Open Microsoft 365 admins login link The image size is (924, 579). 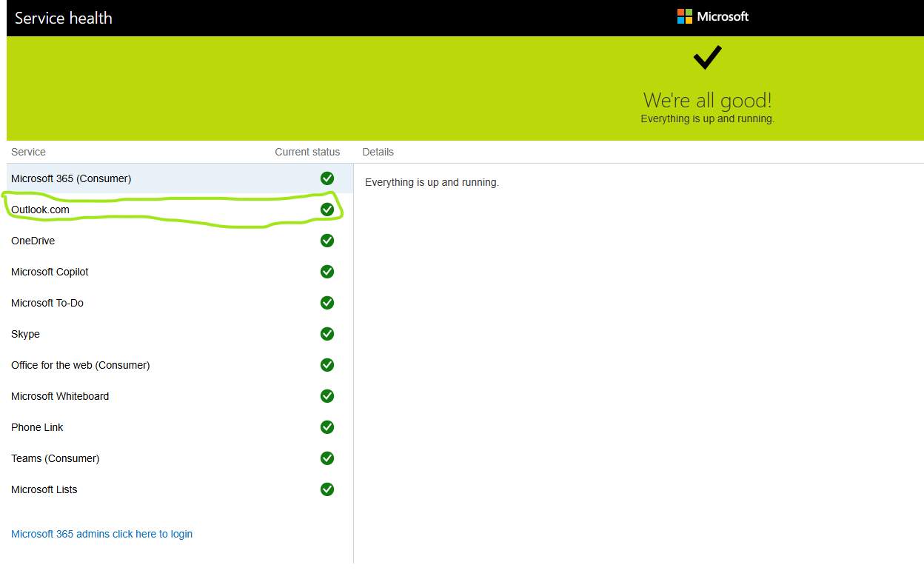(x=101, y=534)
